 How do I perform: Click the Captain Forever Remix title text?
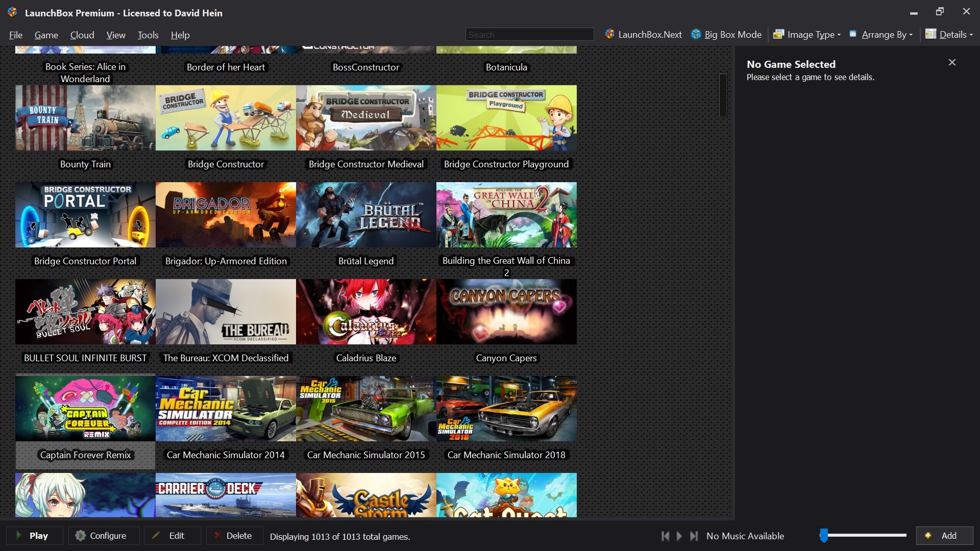pos(85,455)
